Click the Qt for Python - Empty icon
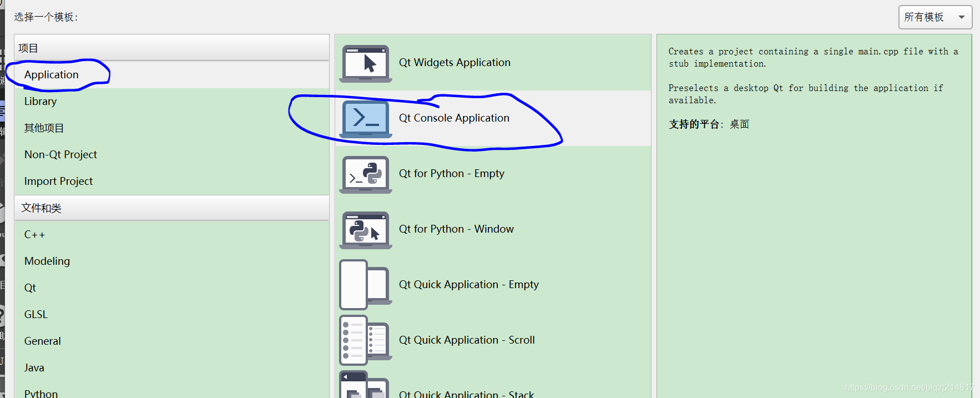980x398 pixels. [x=366, y=174]
